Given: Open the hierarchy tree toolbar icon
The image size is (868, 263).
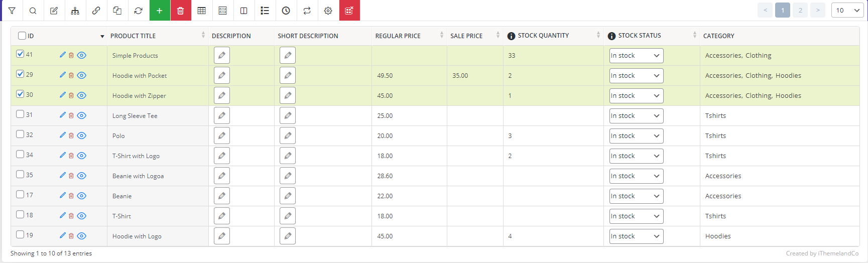Looking at the screenshot, I should [x=75, y=11].
